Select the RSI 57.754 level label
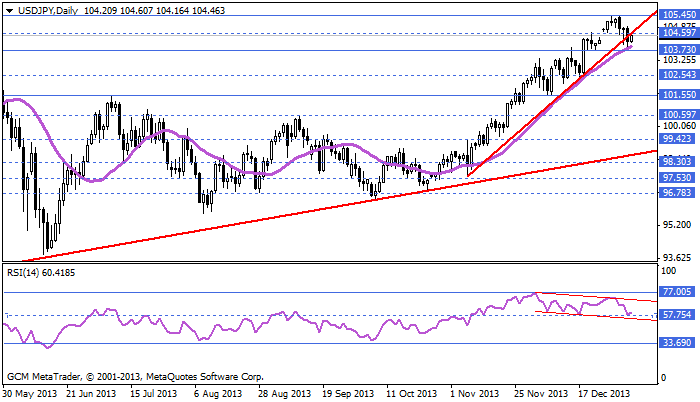The image size is (700, 402). click(677, 315)
